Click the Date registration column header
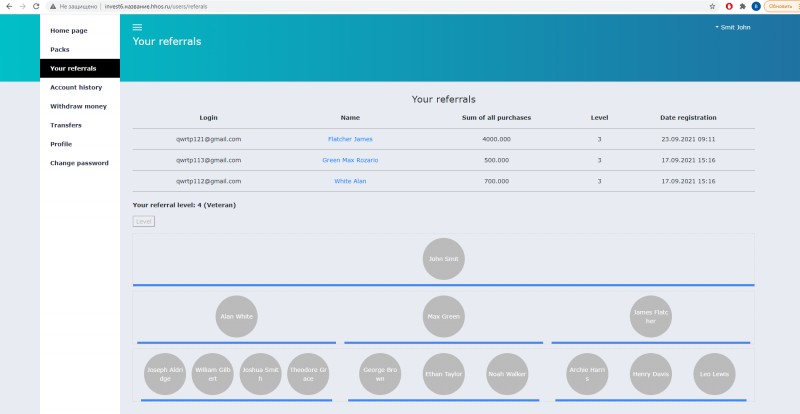This screenshot has width=800, height=414. (x=688, y=117)
